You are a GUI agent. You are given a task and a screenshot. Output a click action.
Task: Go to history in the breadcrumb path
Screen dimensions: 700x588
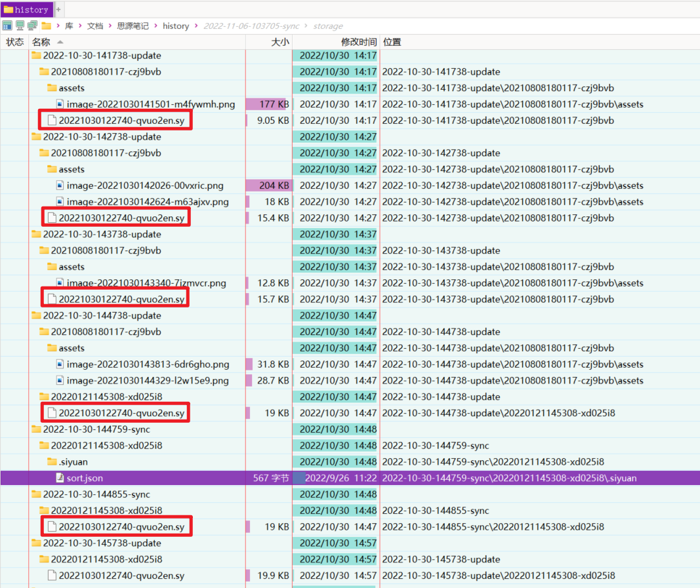tap(176, 26)
